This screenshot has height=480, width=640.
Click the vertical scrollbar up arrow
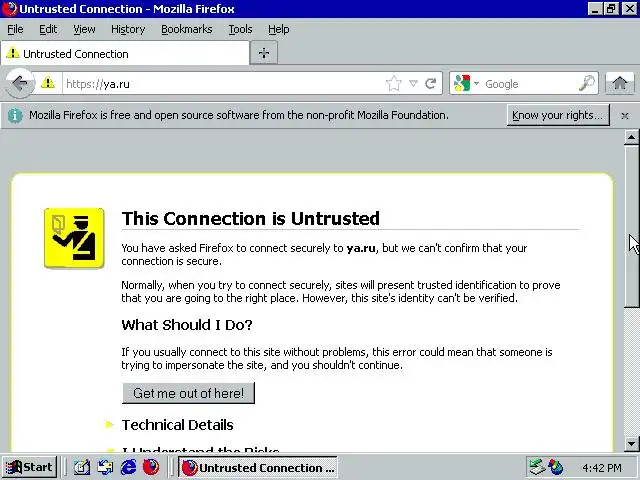coord(631,138)
